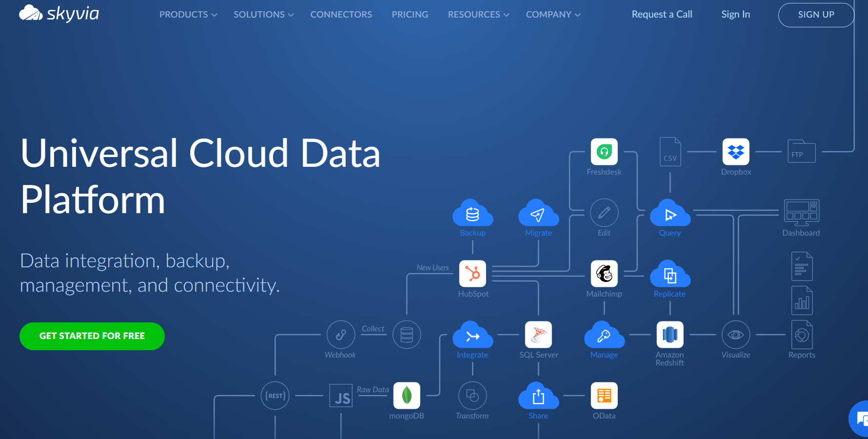Open the Pricing page
This screenshot has height=439, width=868.
click(x=410, y=15)
